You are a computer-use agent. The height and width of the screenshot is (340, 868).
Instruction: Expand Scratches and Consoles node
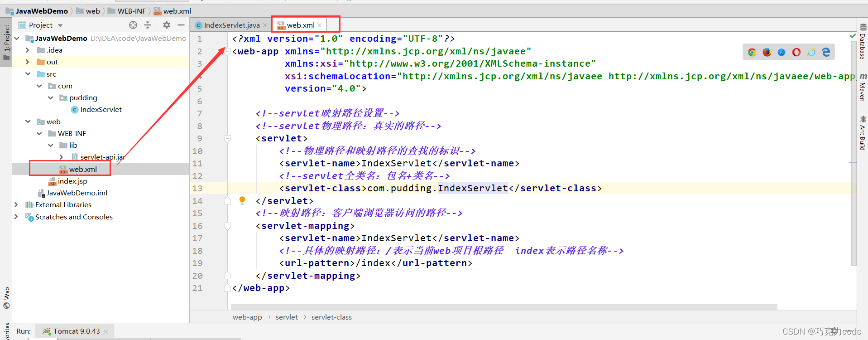(x=17, y=217)
